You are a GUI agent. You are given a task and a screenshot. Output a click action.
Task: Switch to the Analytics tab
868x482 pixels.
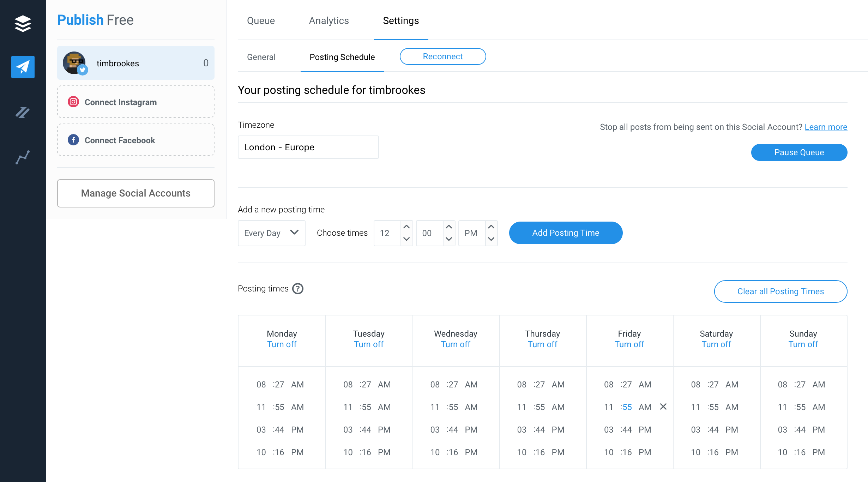[329, 21]
